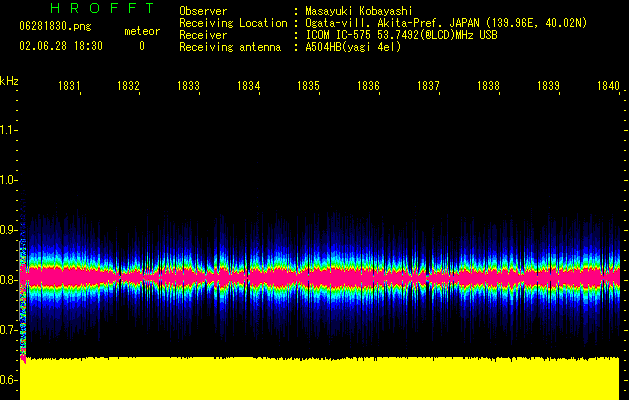Click the Observer name Masayuki Kobayashi
This screenshot has width=629, height=400.
click(x=359, y=11)
